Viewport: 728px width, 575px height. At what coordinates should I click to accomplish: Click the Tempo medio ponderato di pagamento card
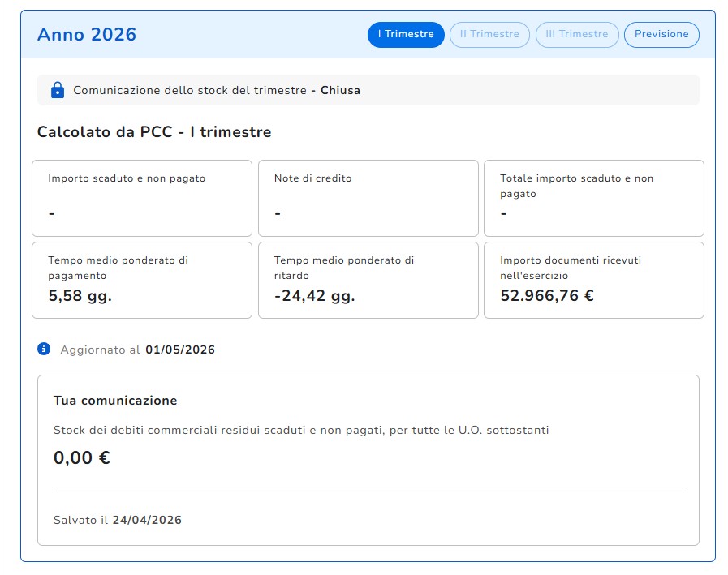142,281
